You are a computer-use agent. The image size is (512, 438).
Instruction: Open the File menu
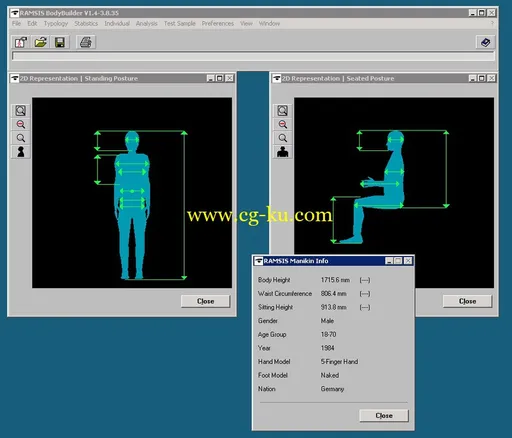[x=16, y=23]
